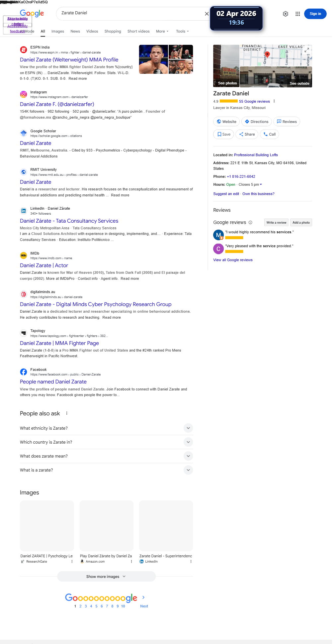Open options menu for ResearchGate image result

[x=72, y=562]
